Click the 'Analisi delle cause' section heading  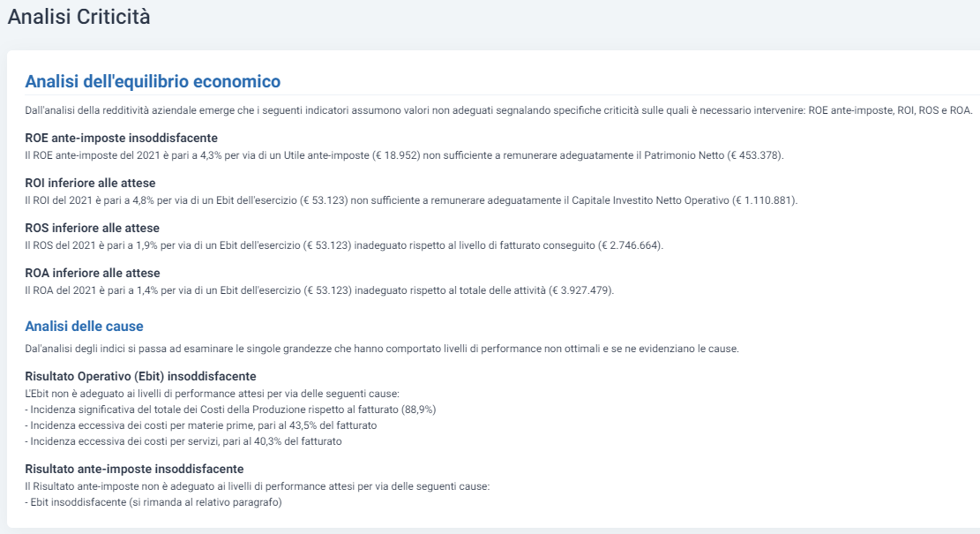(84, 327)
